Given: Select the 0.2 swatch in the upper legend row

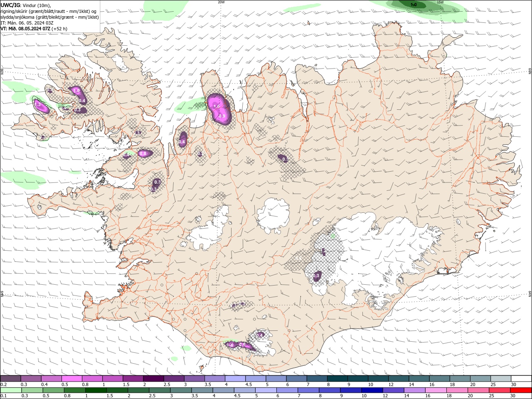Looking at the screenshot, I should click(x=10, y=379).
